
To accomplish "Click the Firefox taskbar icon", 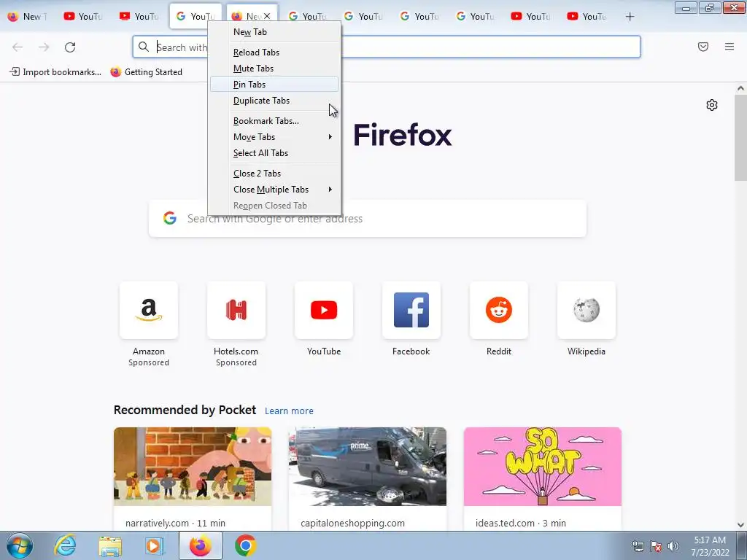I will 201,545.
